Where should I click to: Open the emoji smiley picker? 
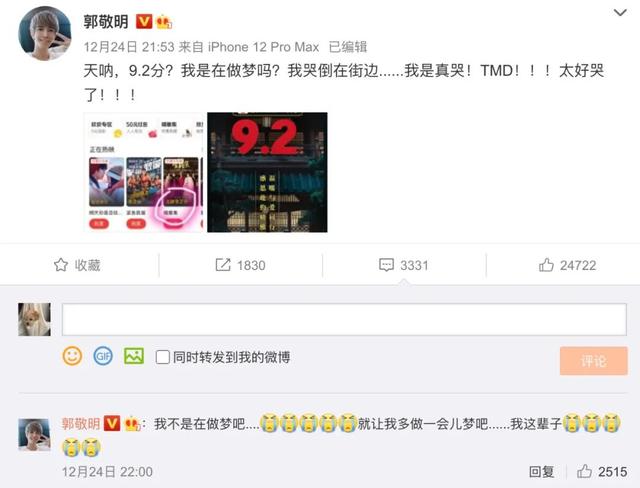click(x=72, y=356)
